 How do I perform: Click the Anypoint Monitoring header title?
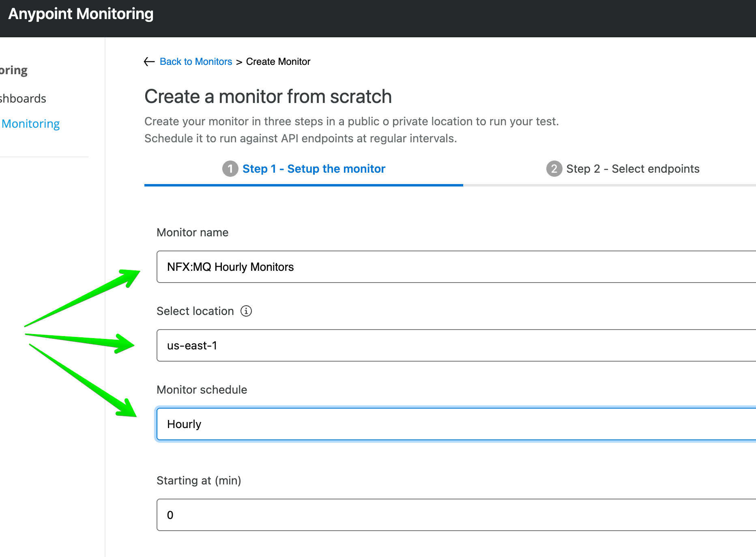(81, 14)
